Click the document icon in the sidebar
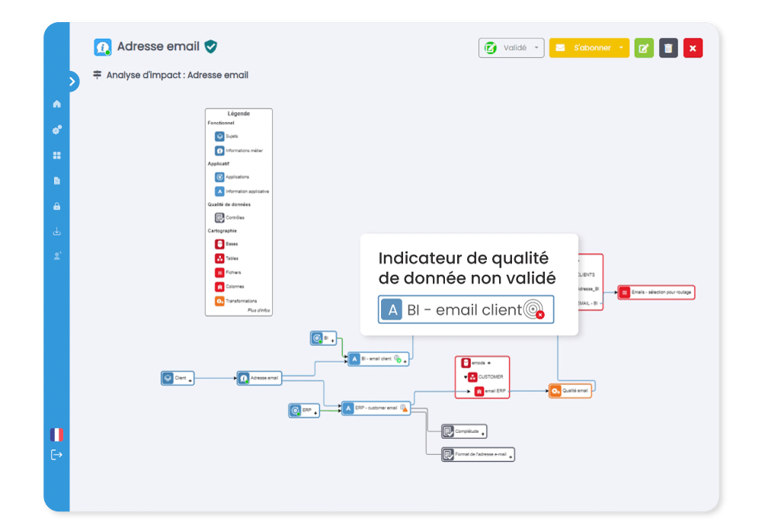Viewport: 762px width, 532px height. point(56,181)
